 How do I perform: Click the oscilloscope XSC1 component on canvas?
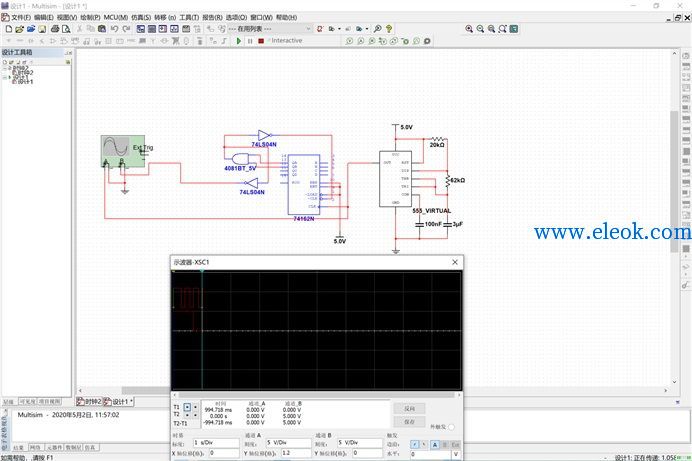pos(123,151)
